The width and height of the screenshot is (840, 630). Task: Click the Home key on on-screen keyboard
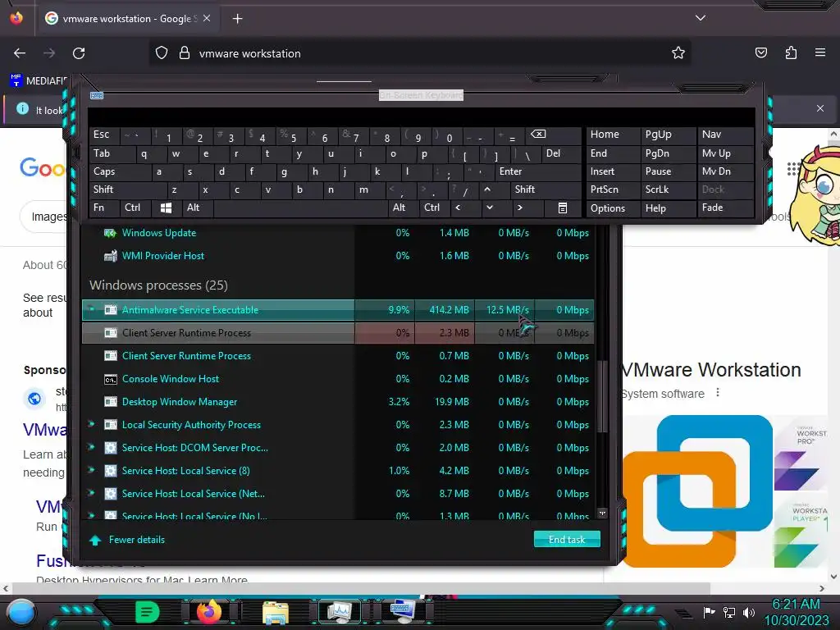[x=612, y=135]
